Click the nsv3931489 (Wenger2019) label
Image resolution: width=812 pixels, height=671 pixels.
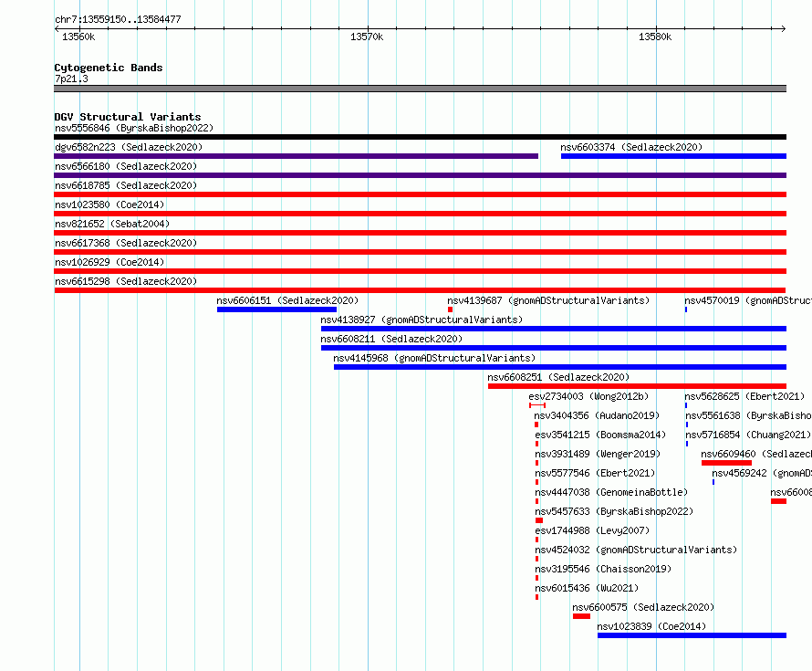click(x=598, y=454)
